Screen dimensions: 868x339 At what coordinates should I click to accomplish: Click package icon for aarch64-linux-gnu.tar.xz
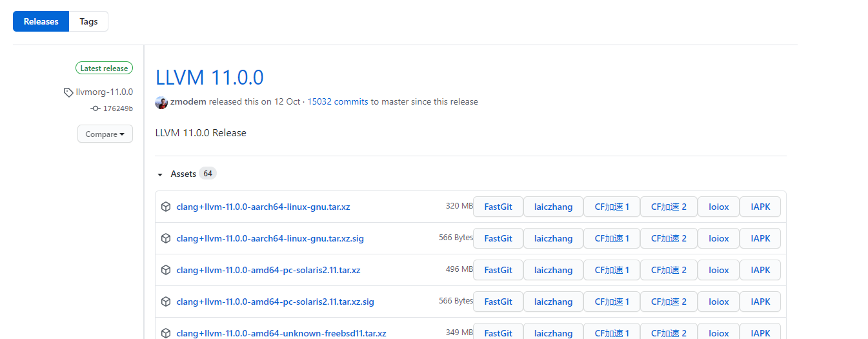click(166, 207)
